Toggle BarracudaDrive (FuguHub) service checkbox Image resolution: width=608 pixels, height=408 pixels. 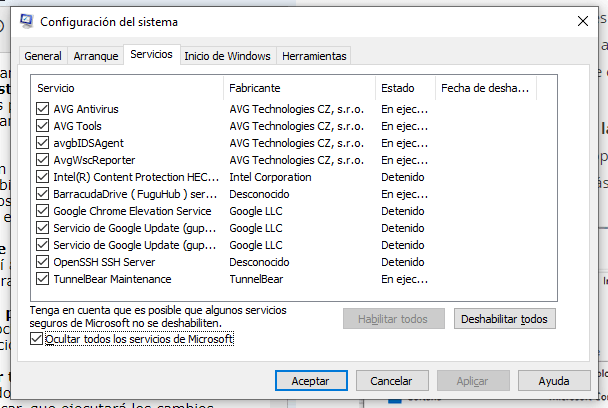[x=42, y=194]
